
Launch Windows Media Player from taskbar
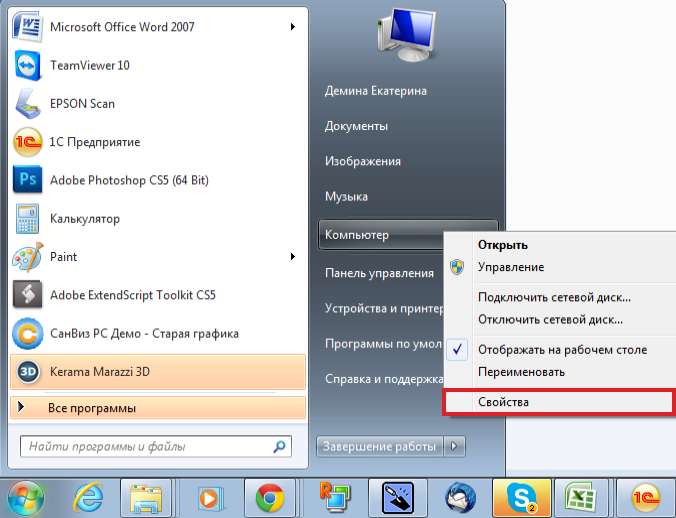click(x=210, y=499)
